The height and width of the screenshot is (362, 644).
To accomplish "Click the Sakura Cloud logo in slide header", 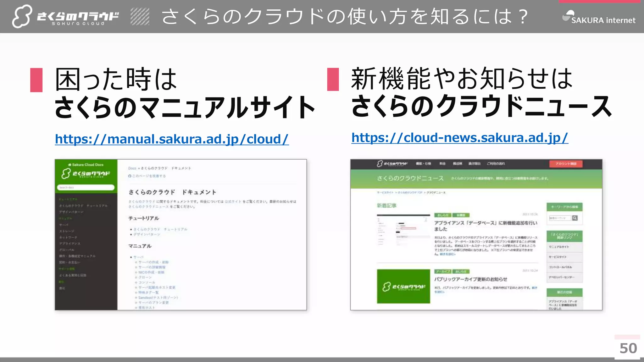I will pos(65,16).
